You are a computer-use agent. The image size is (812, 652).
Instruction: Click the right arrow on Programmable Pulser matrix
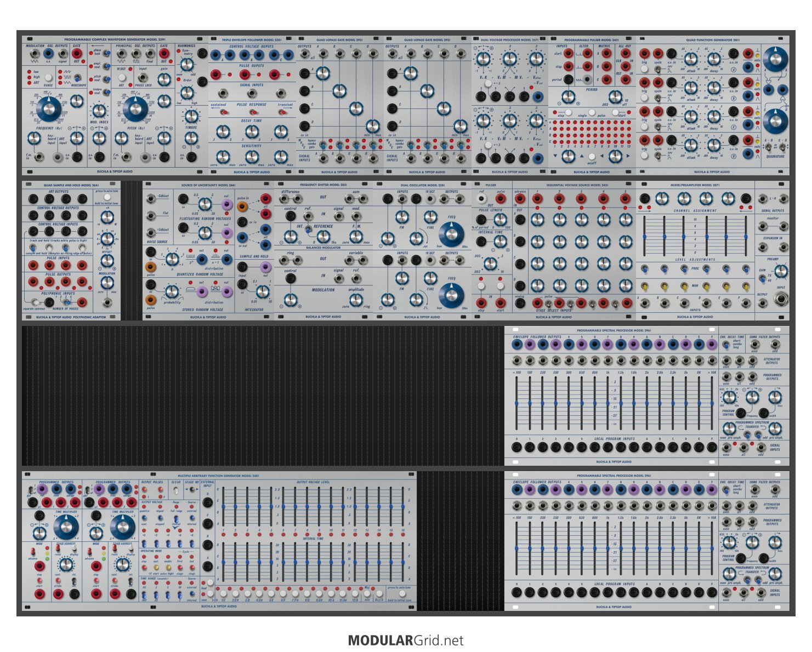tap(627, 156)
